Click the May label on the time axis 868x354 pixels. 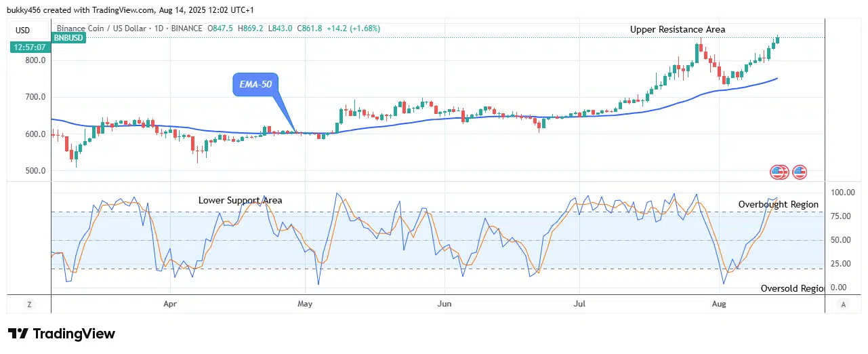305,305
